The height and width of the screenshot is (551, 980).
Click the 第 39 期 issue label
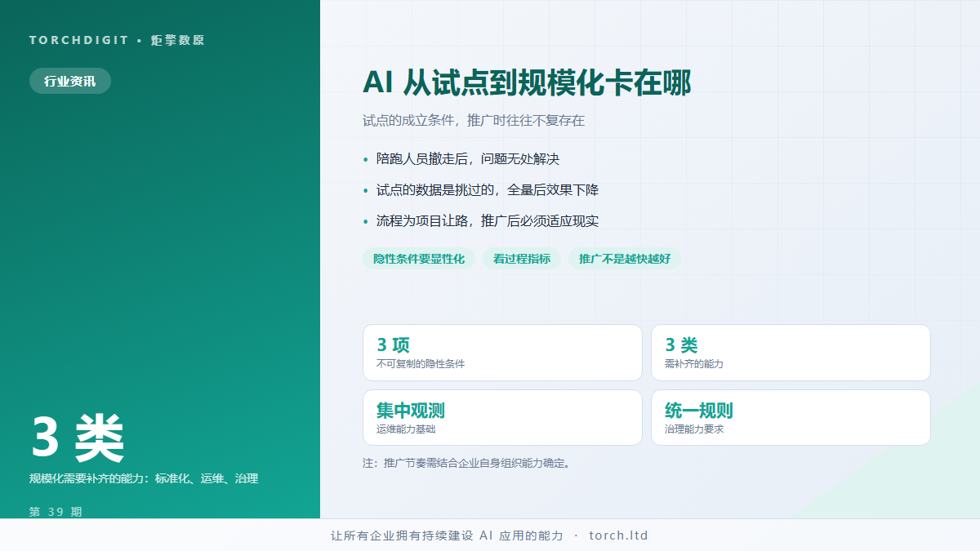point(56,512)
